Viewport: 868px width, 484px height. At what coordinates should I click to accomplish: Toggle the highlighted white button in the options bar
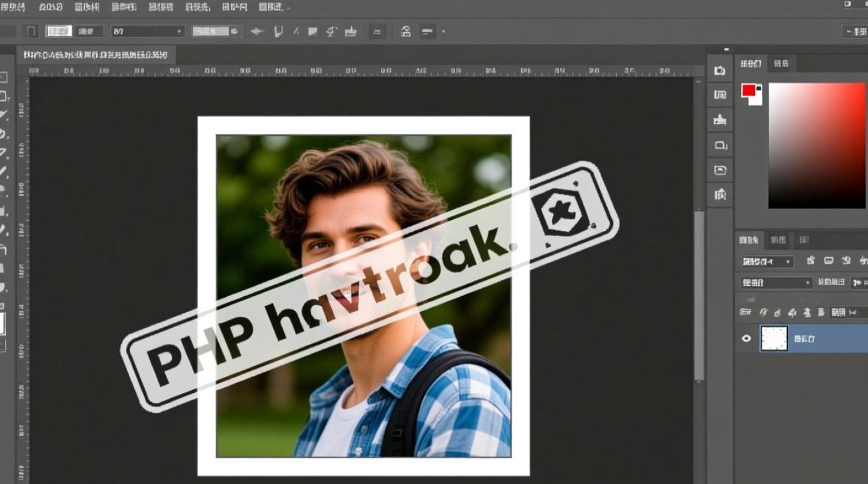[59, 31]
